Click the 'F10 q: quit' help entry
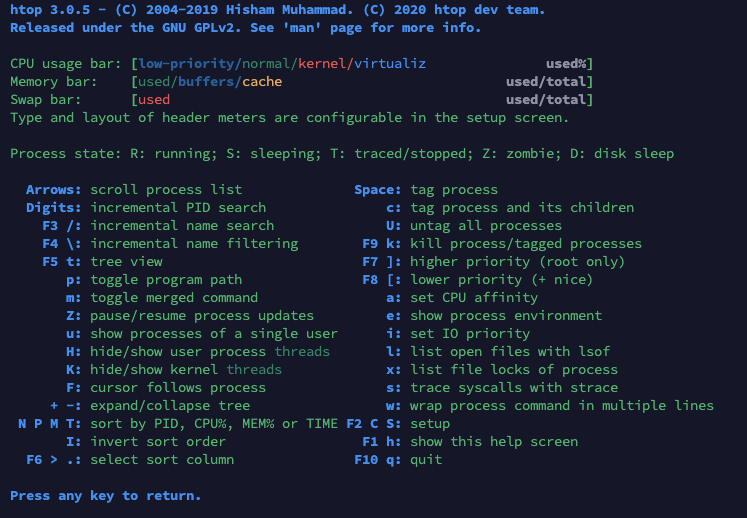 (x=402, y=460)
